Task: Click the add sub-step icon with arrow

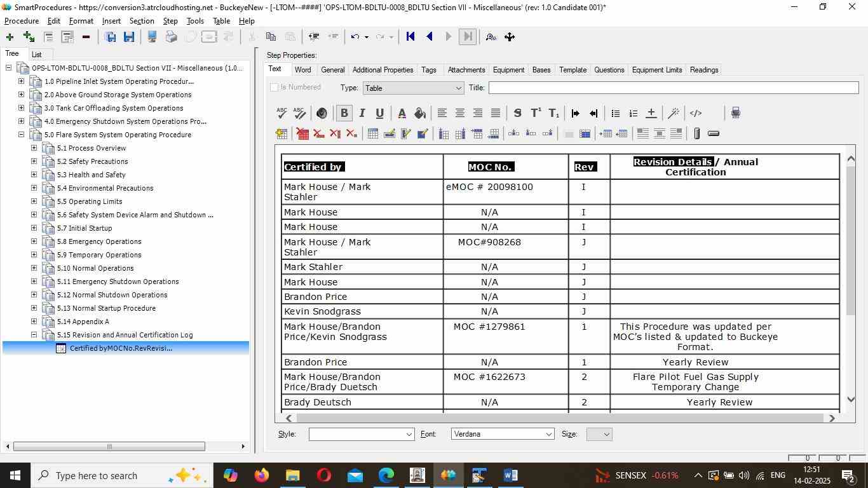Action: (x=29, y=37)
